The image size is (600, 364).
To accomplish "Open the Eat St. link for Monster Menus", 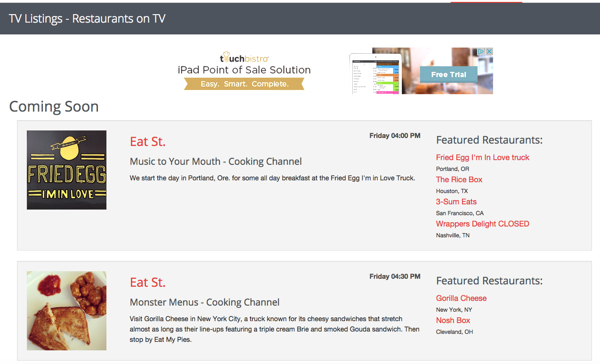I will click(147, 282).
